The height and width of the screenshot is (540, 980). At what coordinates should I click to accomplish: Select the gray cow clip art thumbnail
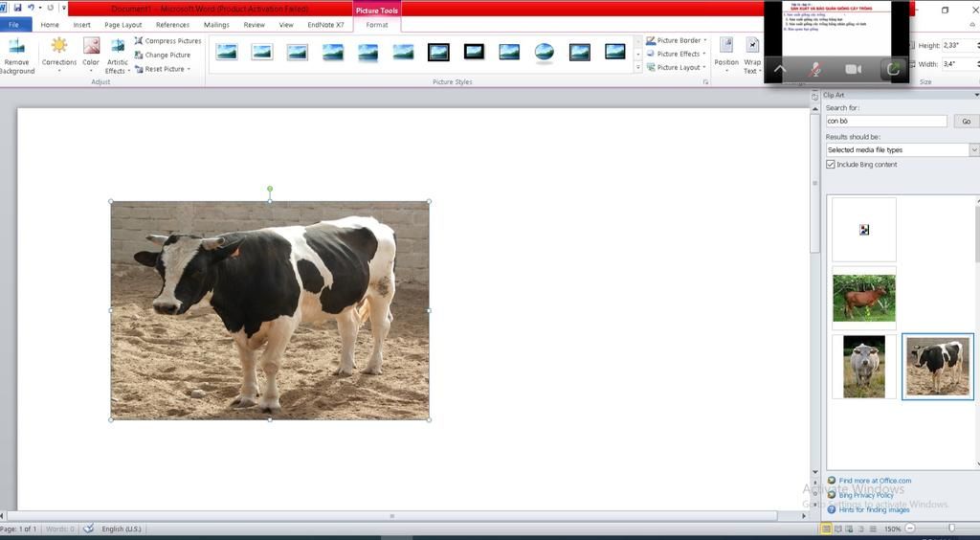(x=864, y=367)
